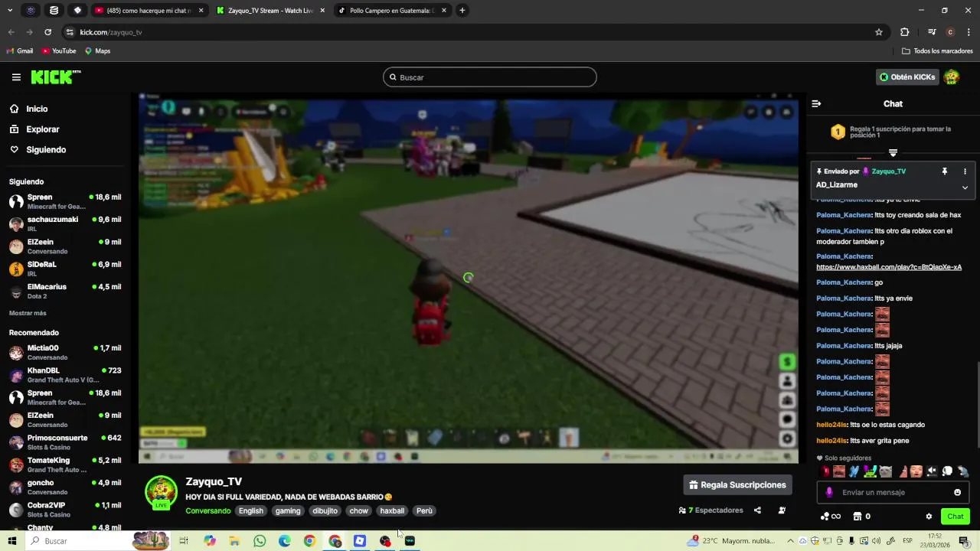This screenshot has width=980, height=551.
Task: Unpin the pinned message pin icon
Action: tap(944, 171)
